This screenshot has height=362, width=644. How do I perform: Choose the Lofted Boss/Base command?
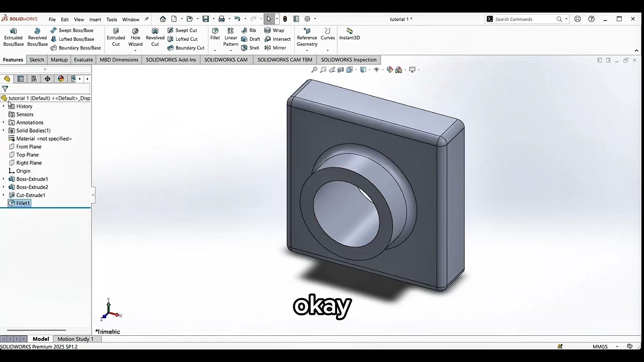click(x=72, y=39)
